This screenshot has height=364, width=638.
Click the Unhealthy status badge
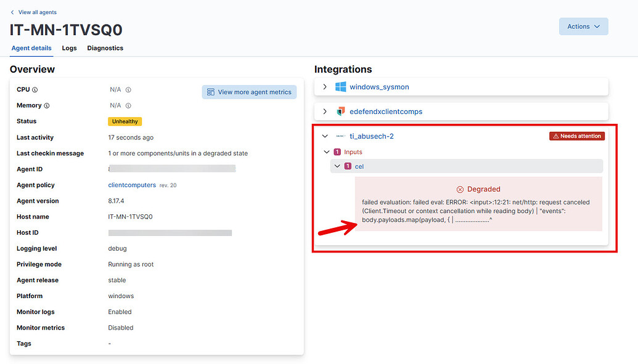125,121
